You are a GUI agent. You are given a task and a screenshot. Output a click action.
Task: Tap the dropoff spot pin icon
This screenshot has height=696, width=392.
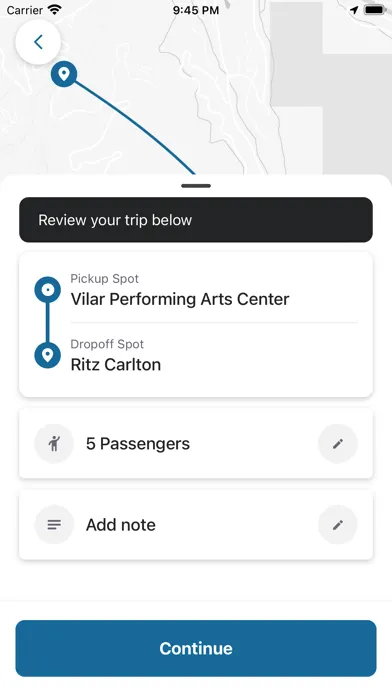pyautogui.click(x=48, y=355)
